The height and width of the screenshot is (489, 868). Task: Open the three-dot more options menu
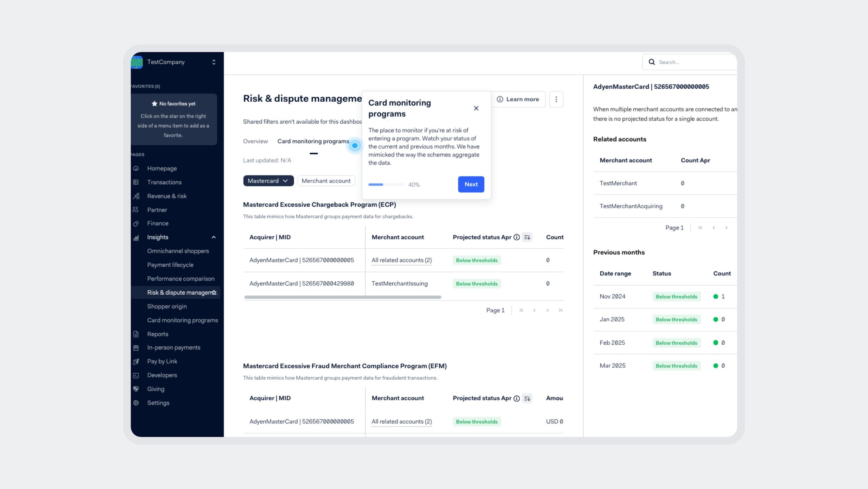point(556,99)
